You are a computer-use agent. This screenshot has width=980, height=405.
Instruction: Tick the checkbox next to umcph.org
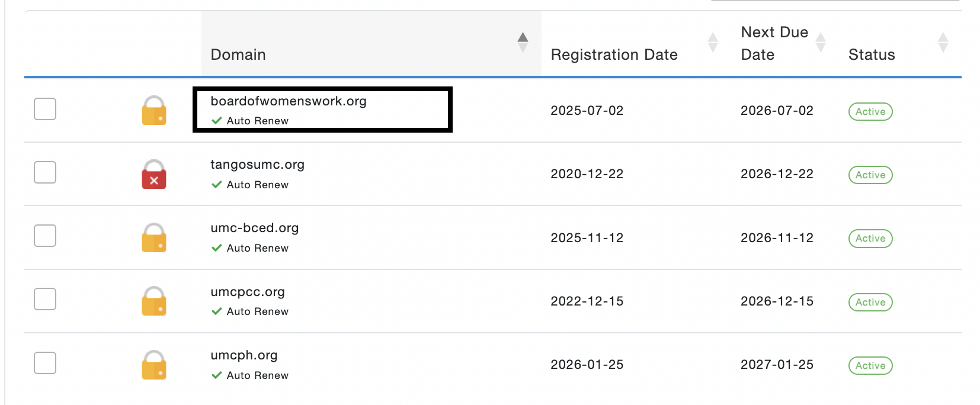tap(45, 363)
